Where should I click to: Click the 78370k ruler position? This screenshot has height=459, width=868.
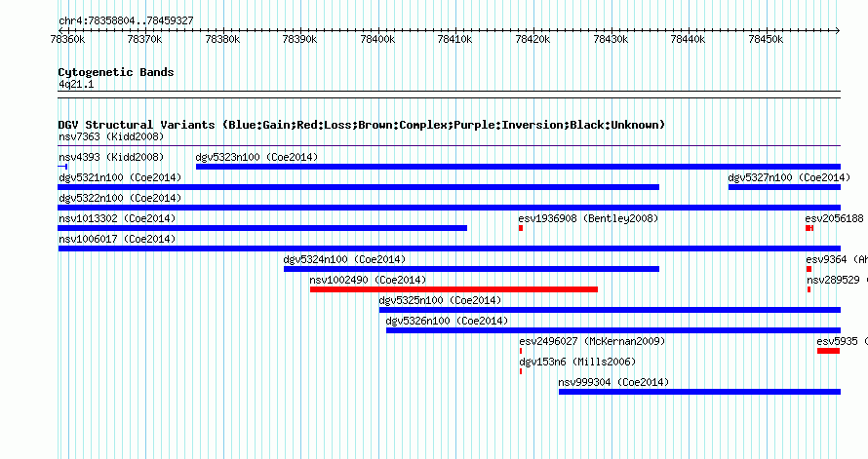tap(144, 39)
